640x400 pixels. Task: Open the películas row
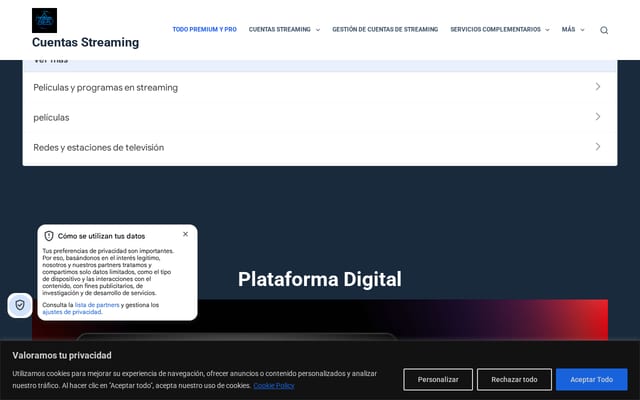(320, 117)
